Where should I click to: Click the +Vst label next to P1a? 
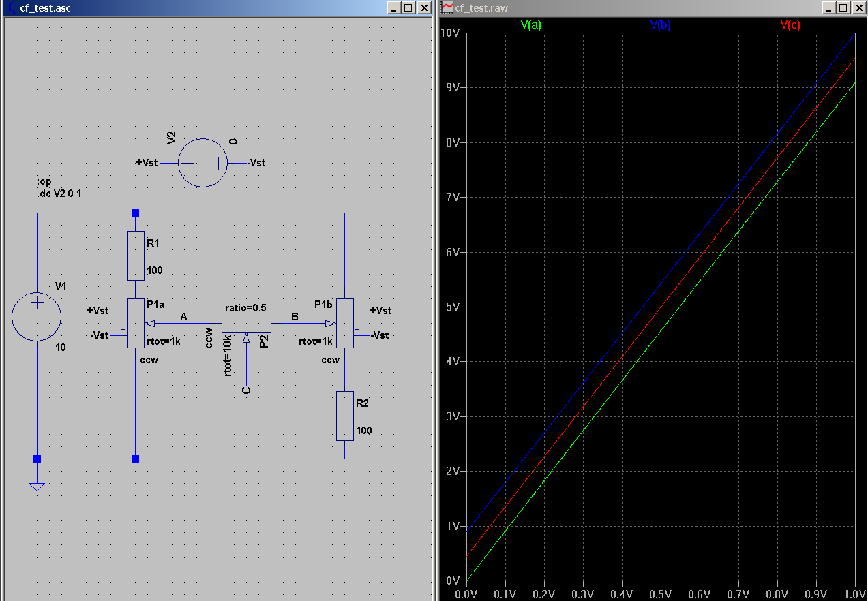click(98, 310)
